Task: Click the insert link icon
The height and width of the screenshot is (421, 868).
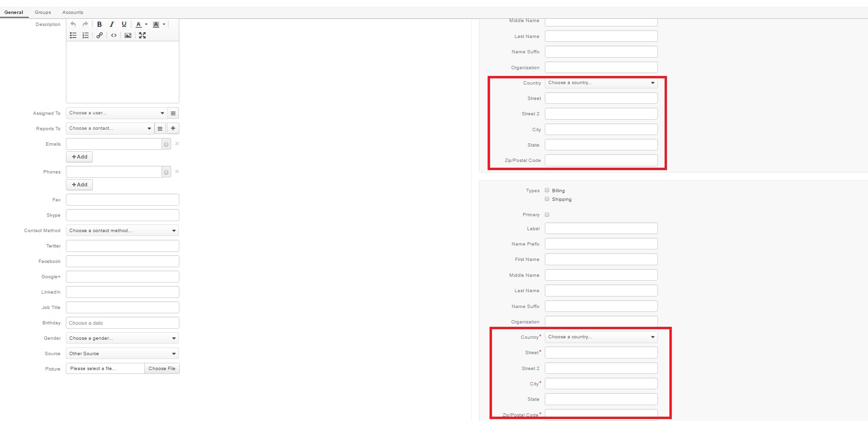Action: [x=100, y=36]
